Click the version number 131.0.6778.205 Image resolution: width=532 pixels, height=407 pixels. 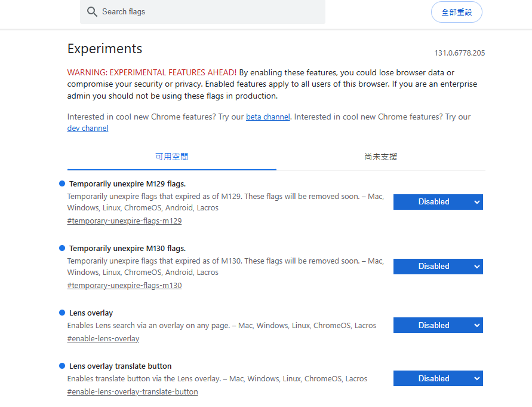(459, 53)
